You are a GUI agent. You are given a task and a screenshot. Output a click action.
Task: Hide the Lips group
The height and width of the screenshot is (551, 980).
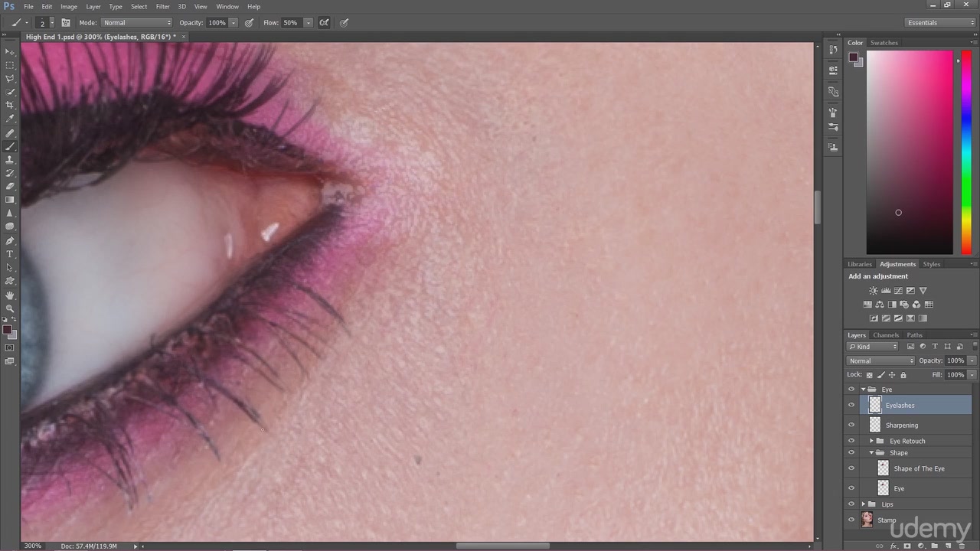point(851,504)
